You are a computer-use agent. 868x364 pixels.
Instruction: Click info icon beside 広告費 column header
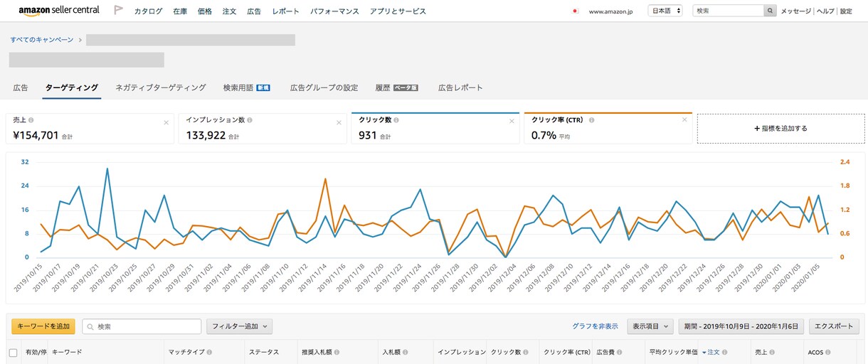coord(621,353)
